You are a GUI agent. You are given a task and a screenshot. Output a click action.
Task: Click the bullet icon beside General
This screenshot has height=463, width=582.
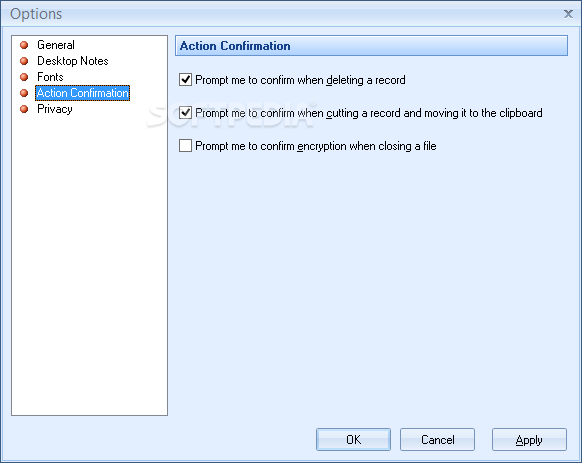[x=24, y=45]
